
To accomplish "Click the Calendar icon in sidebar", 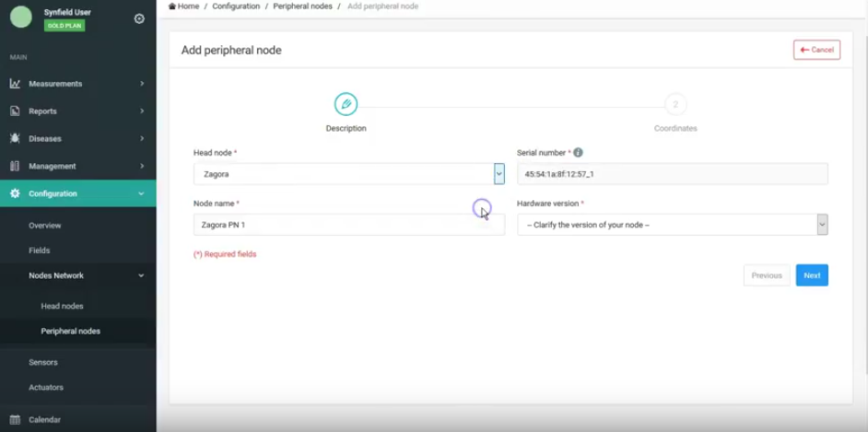I will click(15, 420).
